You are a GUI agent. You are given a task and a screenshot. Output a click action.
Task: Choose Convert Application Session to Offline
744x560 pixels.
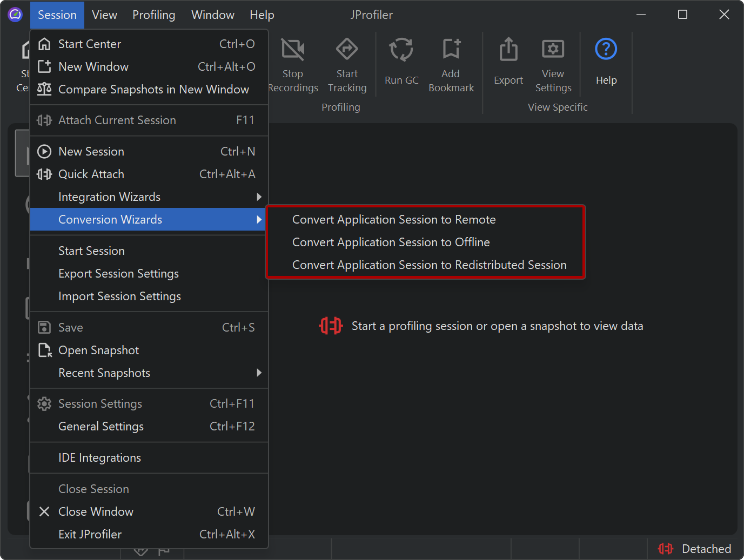(x=391, y=242)
